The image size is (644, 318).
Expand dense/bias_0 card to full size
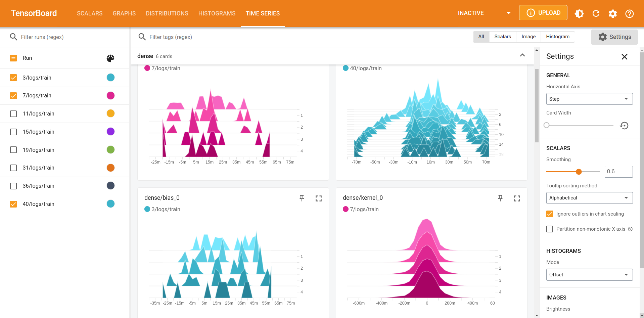[x=319, y=198]
